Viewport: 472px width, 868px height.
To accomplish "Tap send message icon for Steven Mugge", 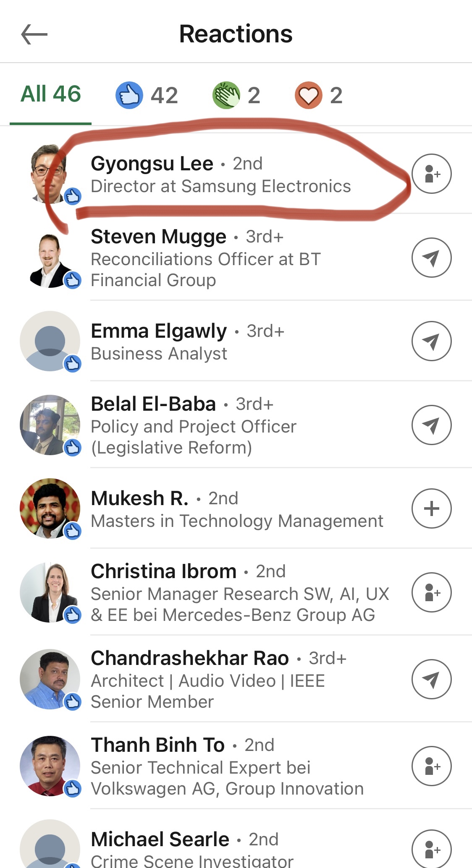I will [431, 258].
